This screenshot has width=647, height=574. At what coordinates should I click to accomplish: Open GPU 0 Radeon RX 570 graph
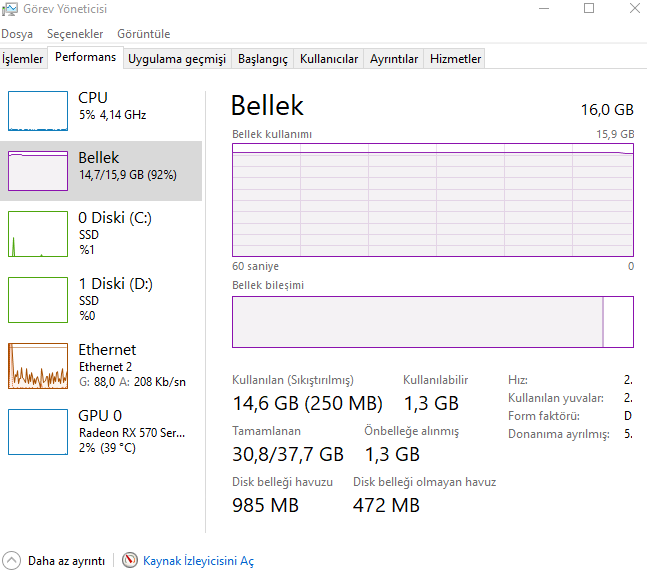(x=38, y=431)
